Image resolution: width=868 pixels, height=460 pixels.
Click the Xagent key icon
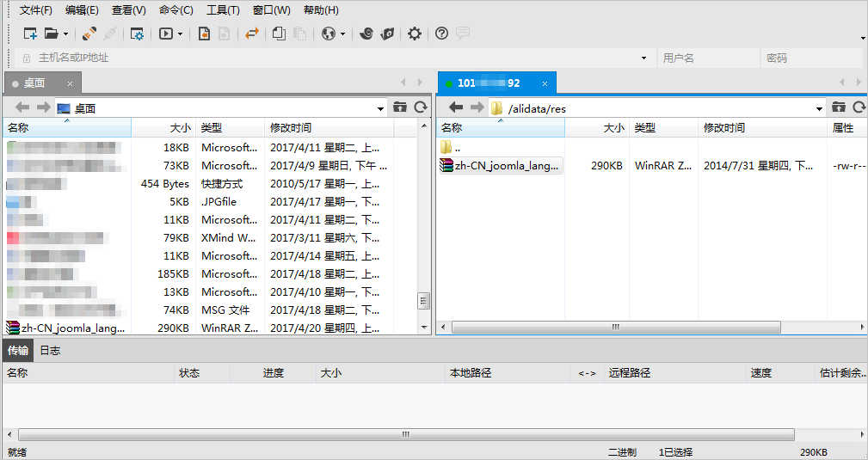click(387, 34)
